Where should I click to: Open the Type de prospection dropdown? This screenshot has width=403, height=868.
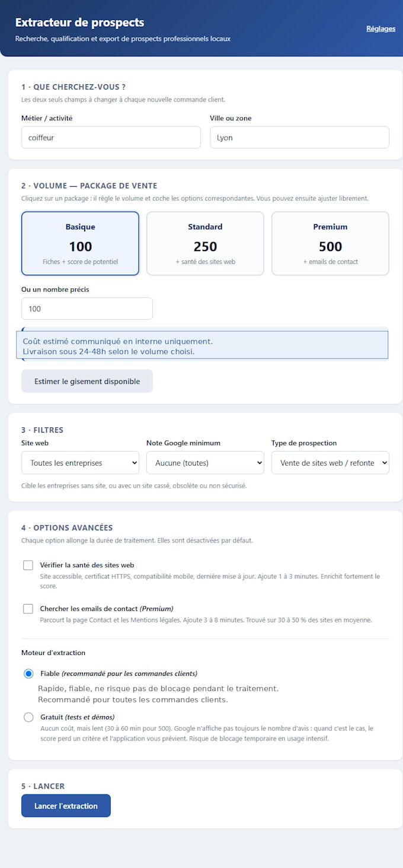(330, 463)
